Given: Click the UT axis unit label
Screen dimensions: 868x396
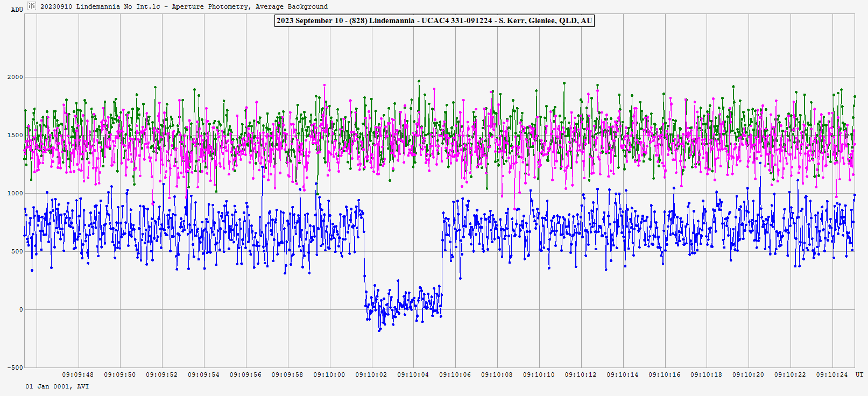Looking at the screenshot, I should pyautogui.click(x=859, y=374).
